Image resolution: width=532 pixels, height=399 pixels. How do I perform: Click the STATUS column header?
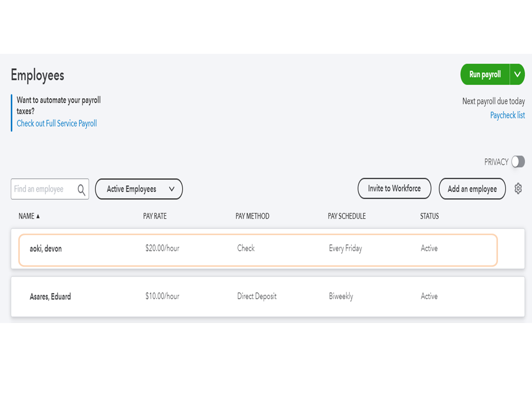pos(429,216)
